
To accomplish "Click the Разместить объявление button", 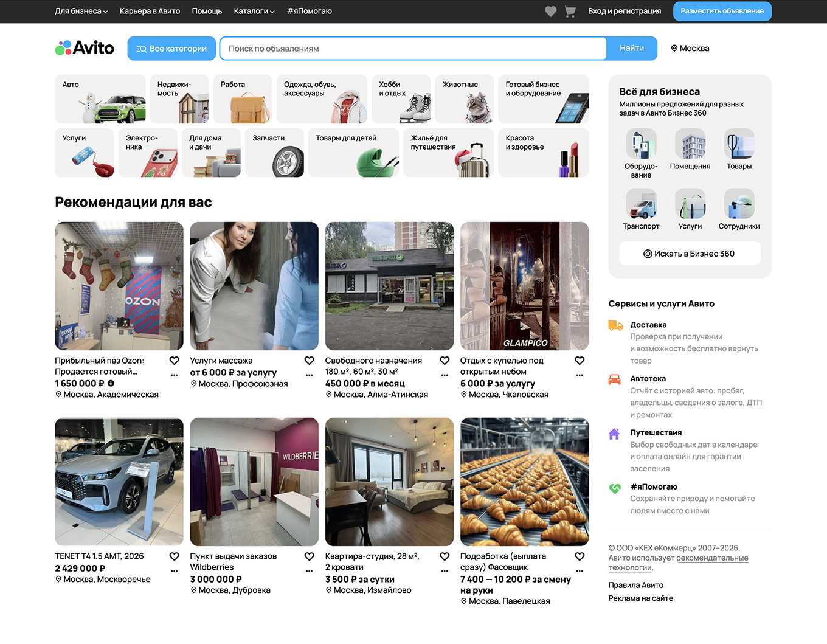I will [x=722, y=11].
